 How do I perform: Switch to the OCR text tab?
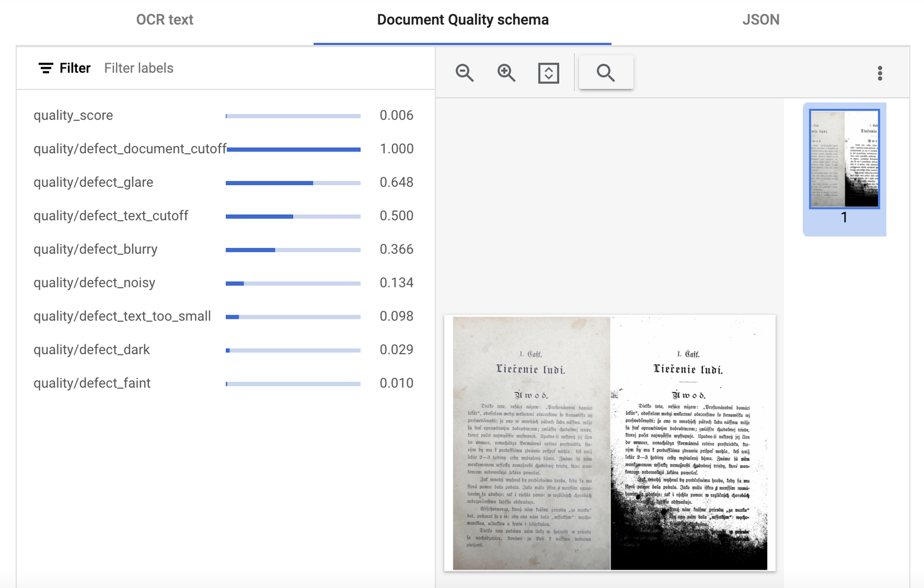click(x=165, y=20)
